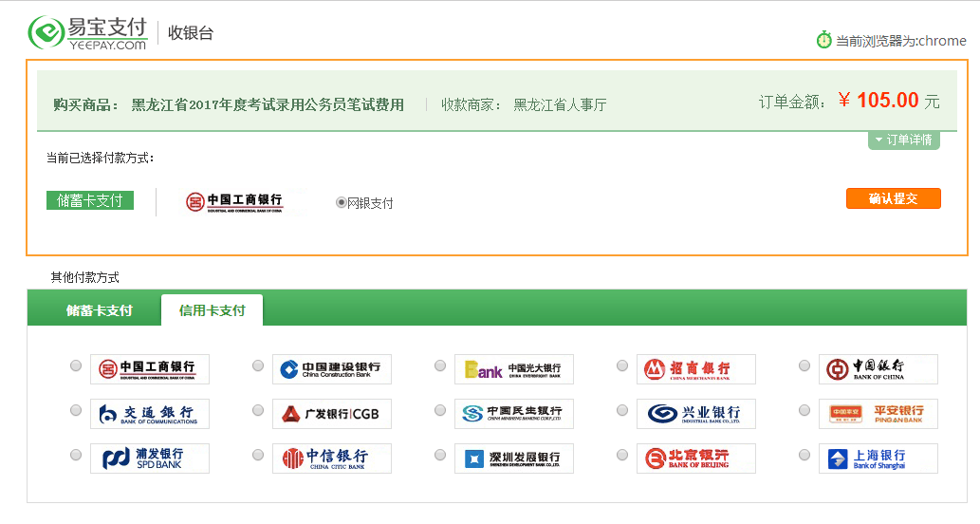The height and width of the screenshot is (524, 980).
Task: Click the SPD Bank logo
Action: pos(149,458)
